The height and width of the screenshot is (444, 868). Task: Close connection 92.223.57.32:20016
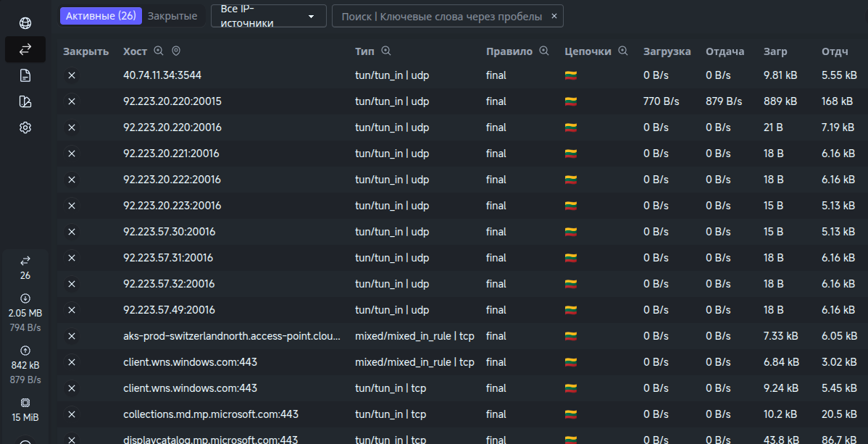coord(72,283)
